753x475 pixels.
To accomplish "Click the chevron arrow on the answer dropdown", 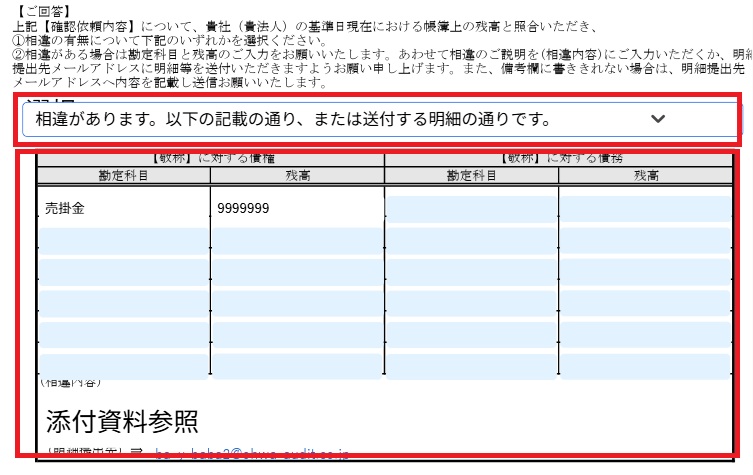I will [x=657, y=120].
